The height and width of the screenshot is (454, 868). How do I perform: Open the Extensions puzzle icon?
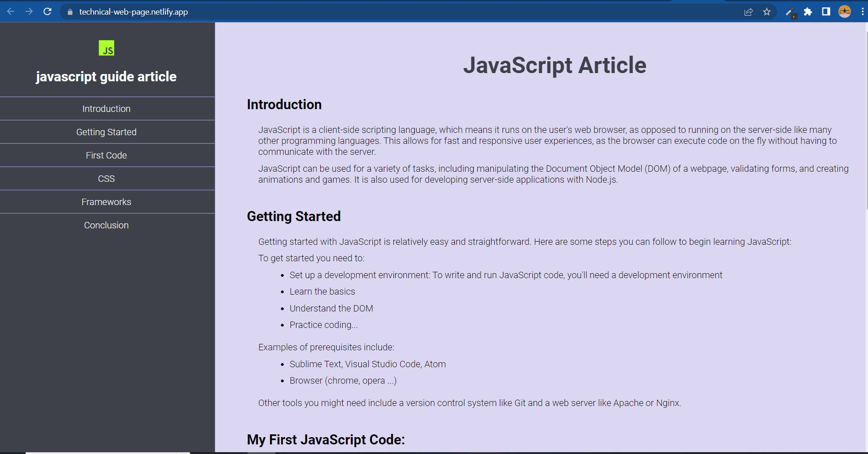[x=808, y=12]
